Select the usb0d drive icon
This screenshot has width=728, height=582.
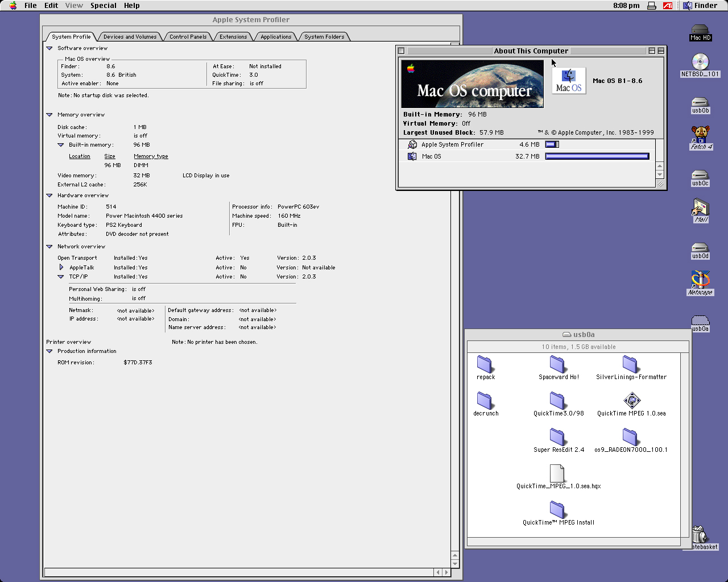click(x=700, y=247)
